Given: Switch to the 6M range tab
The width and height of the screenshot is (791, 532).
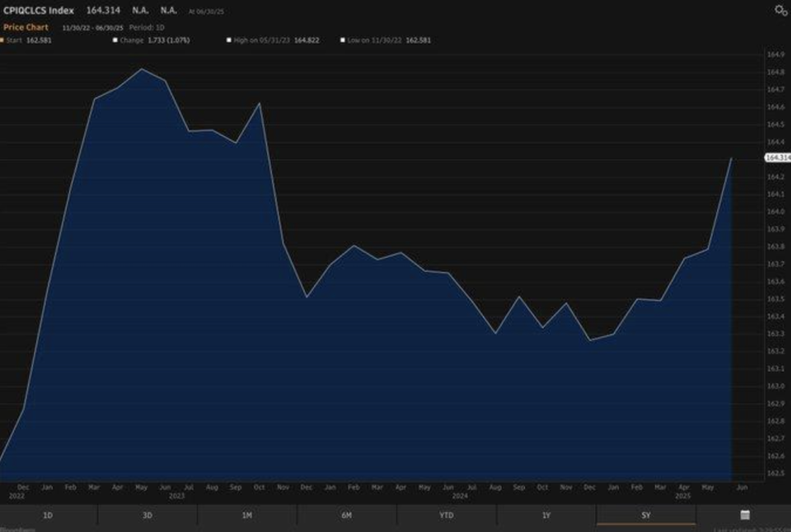Looking at the screenshot, I should [x=347, y=515].
